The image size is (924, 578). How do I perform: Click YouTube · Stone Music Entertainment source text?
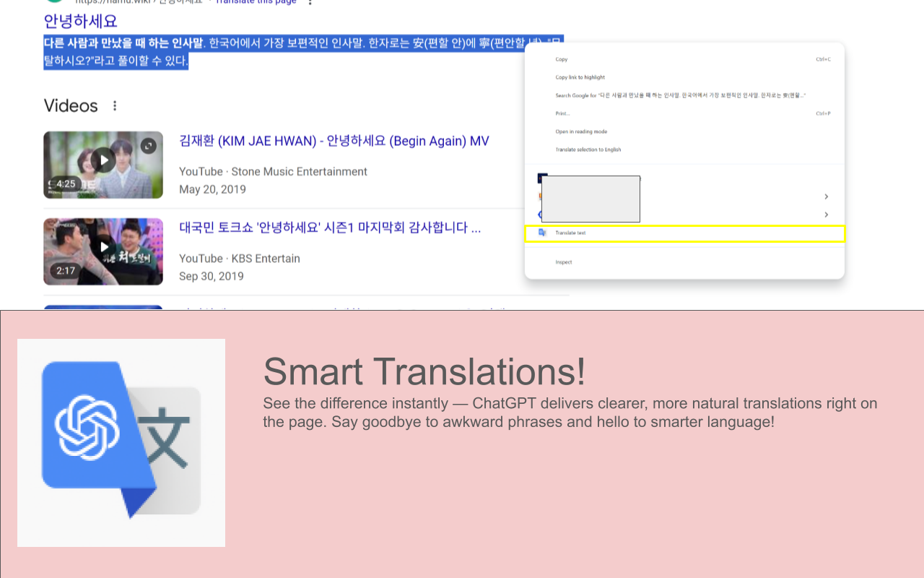(x=274, y=171)
